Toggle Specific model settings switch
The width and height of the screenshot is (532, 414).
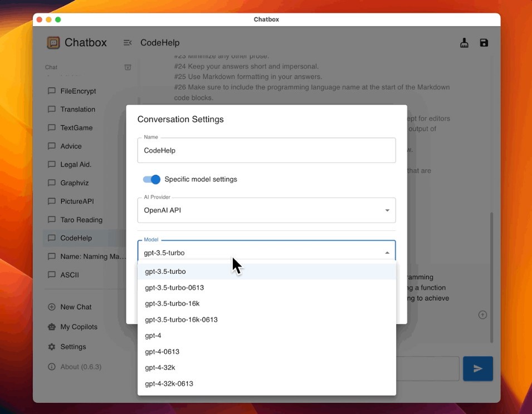coord(152,179)
